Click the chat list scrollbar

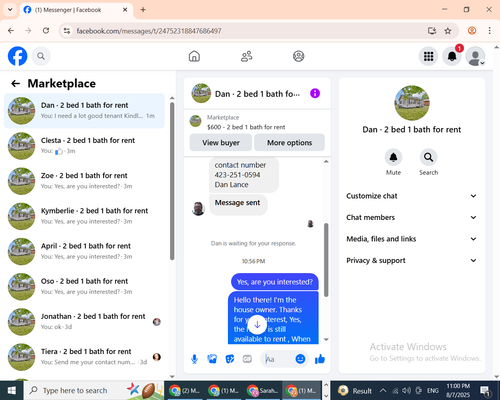coord(172,181)
